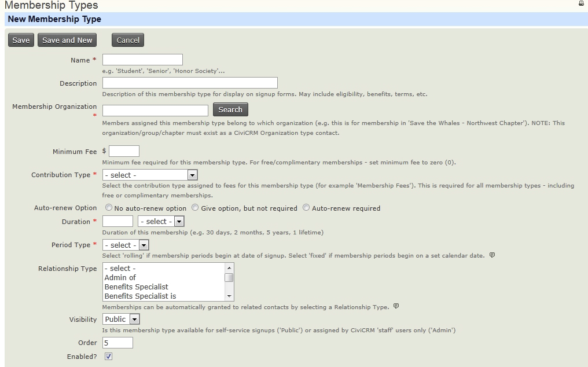Open the Visibility dropdown set to Public
Screen dimensions: 588x367
point(122,319)
